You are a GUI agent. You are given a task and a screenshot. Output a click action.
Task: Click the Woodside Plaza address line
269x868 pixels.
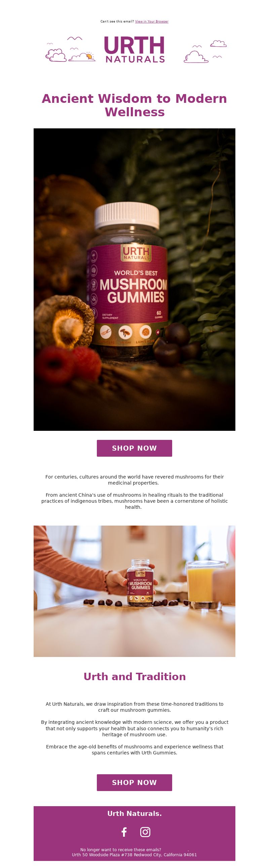pos(134,855)
